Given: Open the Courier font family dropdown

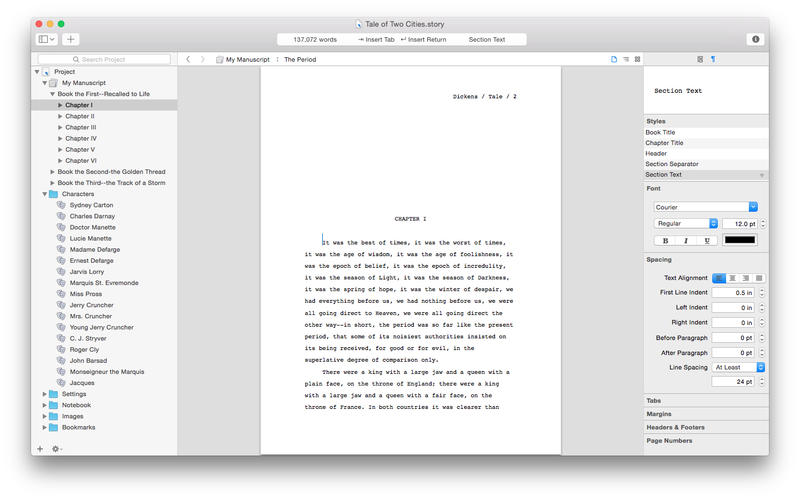Looking at the screenshot, I should point(705,207).
